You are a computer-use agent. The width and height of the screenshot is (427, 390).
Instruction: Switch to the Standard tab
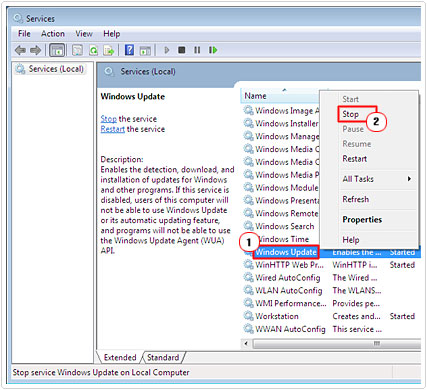(x=163, y=358)
